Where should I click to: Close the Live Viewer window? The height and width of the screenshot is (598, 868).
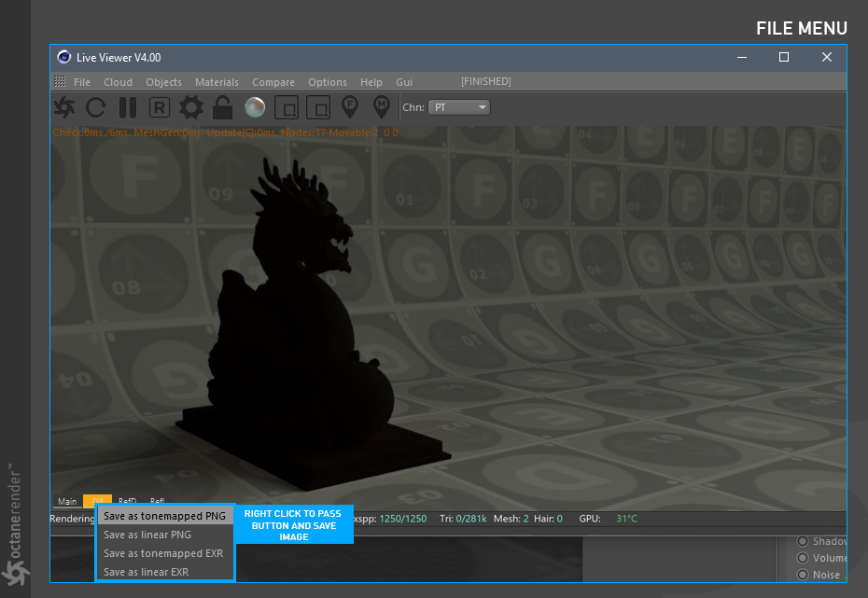(827, 57)
